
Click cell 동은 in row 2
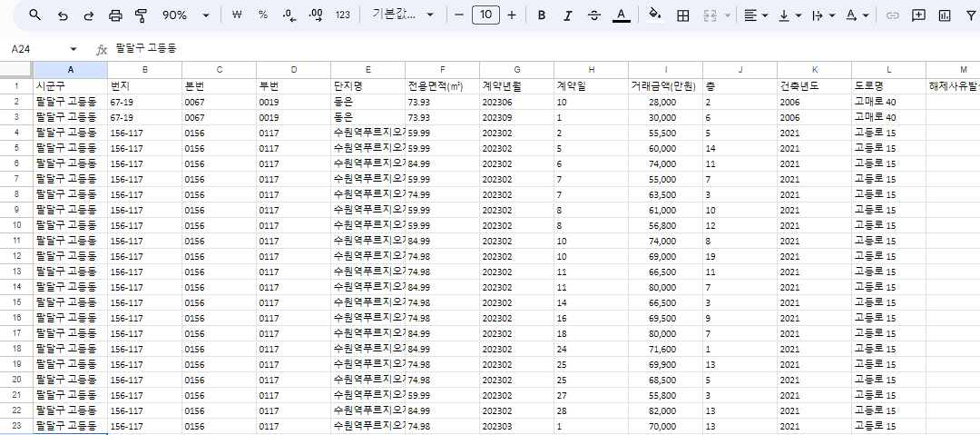(368, 102)
